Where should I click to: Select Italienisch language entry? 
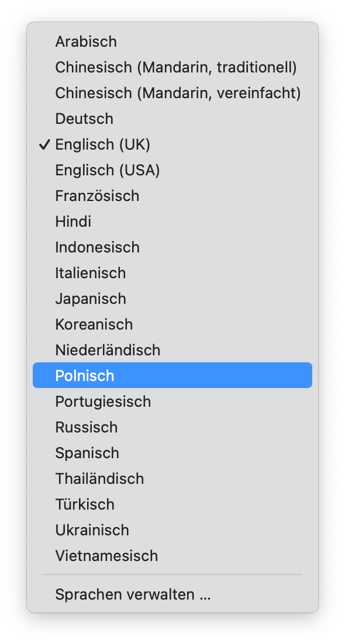(172, 273)
